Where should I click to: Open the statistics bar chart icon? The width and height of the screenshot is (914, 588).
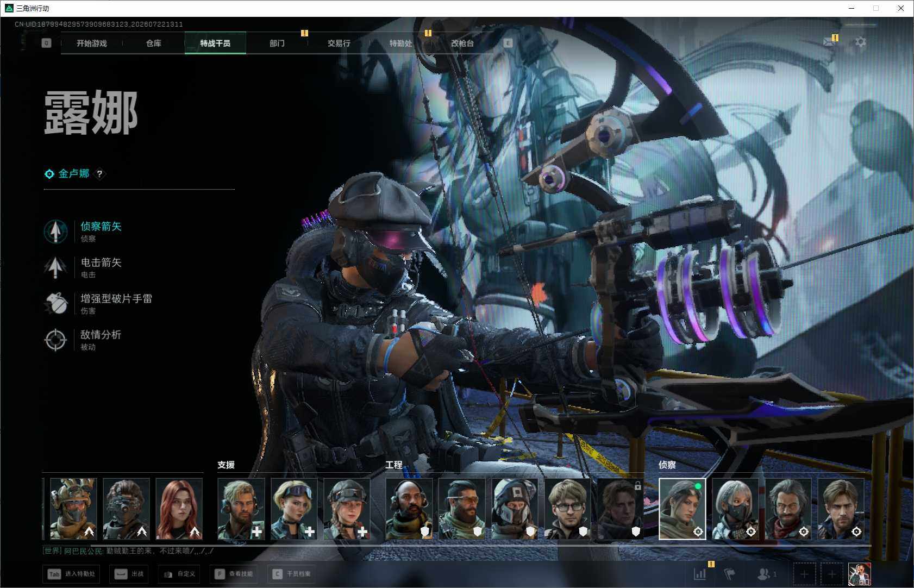pos(700,574)
